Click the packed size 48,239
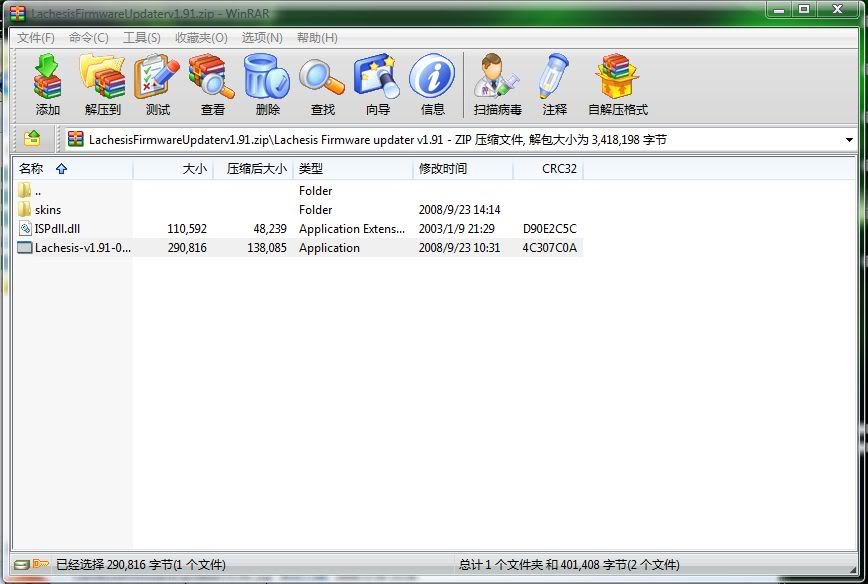The height and width of the screenshot is (584, 868). pyautogui.click(x=270, y=229)
